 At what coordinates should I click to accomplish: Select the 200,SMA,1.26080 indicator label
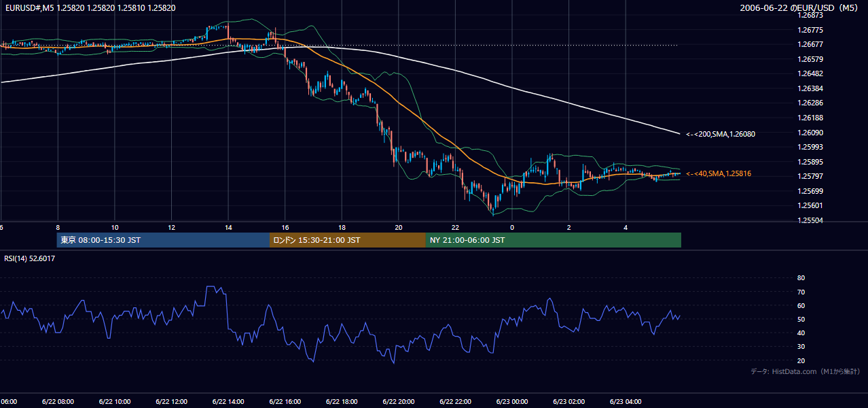click(720, 134)
